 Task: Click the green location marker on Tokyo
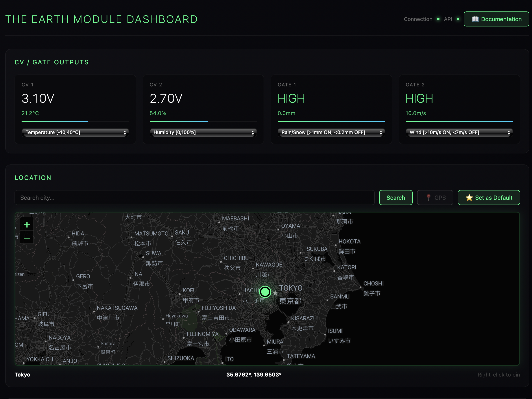click(x=265, y=292)
